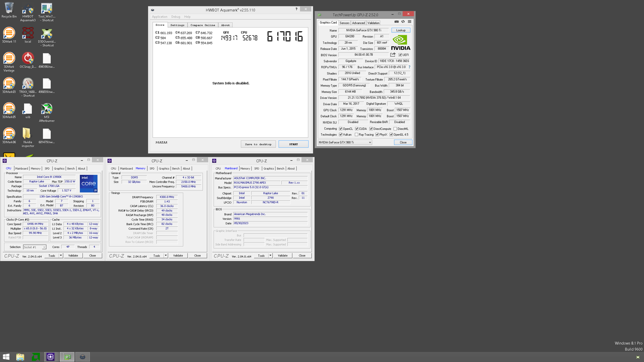
Task: Click the Lookup button in GPU-Z
Action: pyautogui.click(x=401, y=30)
